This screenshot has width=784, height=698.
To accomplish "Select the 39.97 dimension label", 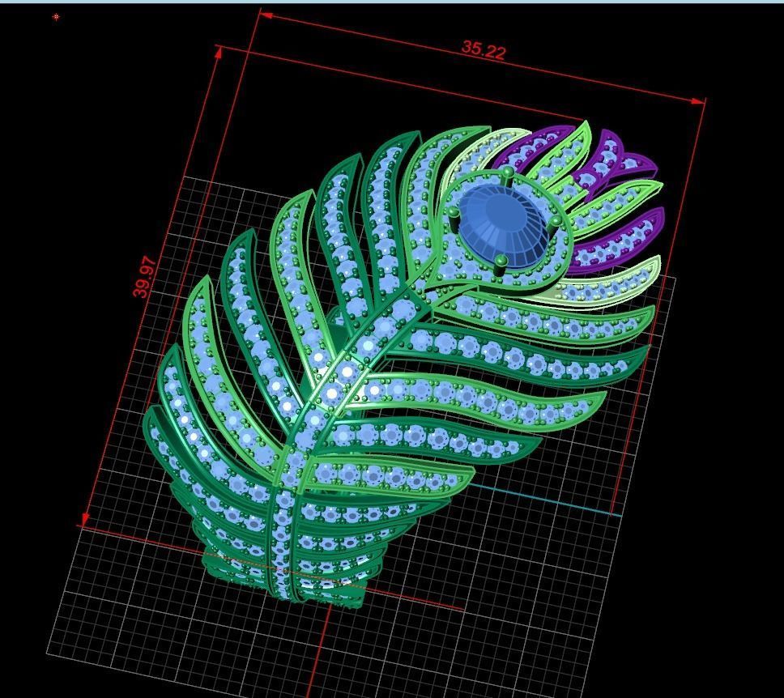I will point(144,278).
